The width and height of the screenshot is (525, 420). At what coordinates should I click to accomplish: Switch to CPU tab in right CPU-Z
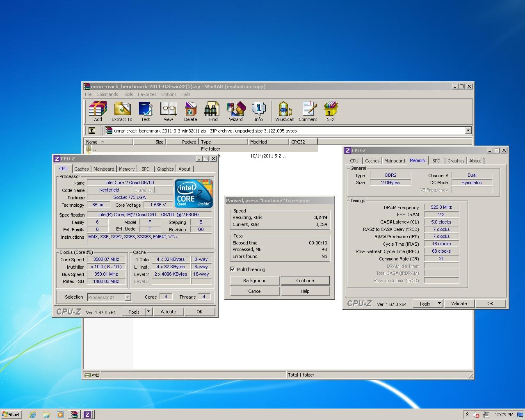tap(354, 161)
